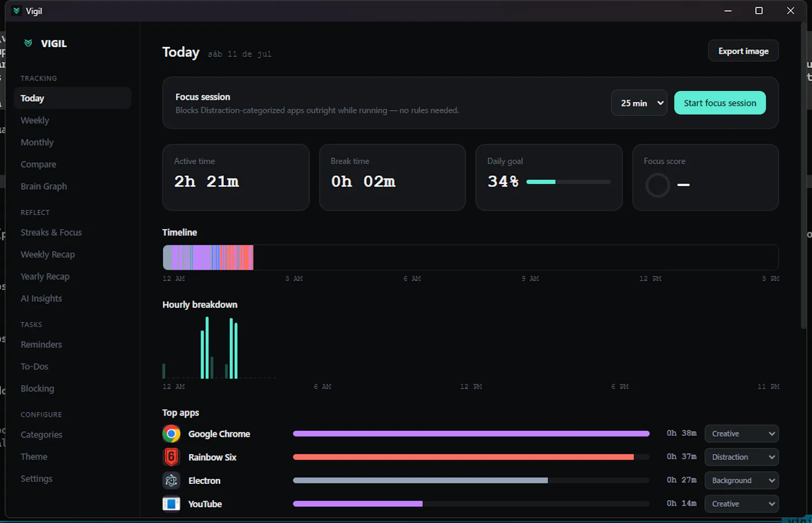Click the 'sáb 11 de jul' date text
Viewport: 812px width, 523px height.
240,54
